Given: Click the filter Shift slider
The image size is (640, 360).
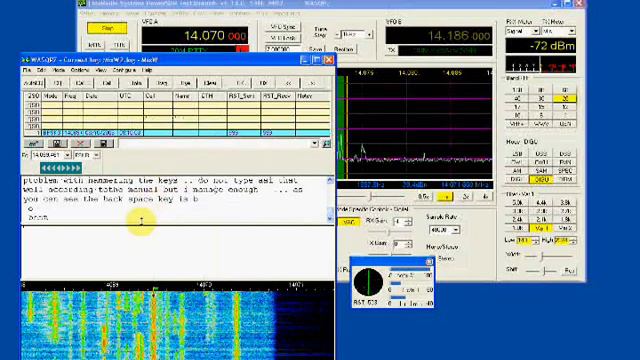Looking at the screenshot, I should pos(541,271).
